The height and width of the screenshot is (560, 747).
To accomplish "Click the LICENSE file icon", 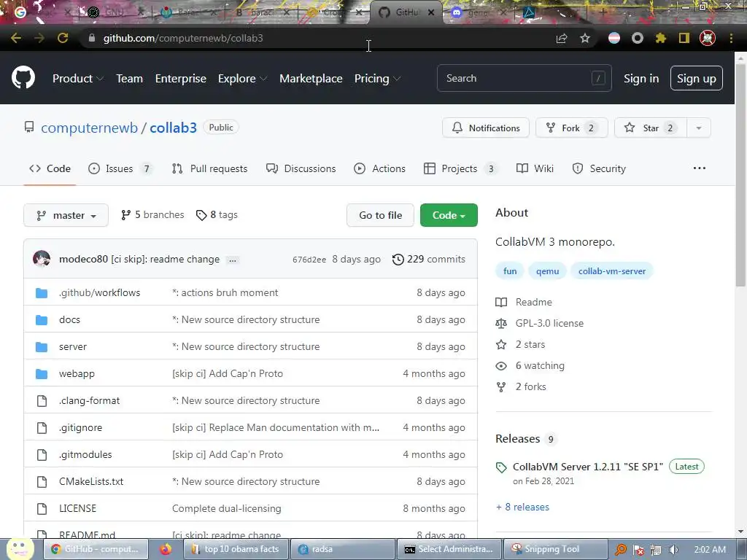I will coord(42,508).
